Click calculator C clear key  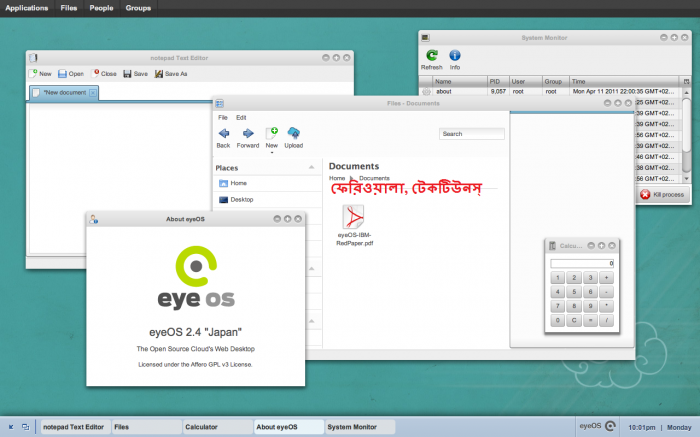(574, 320)
